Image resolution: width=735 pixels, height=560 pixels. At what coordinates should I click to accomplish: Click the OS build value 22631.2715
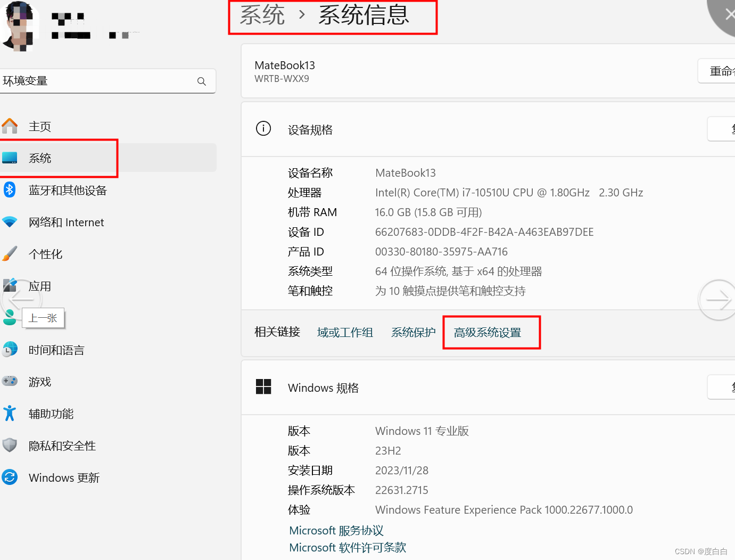401,490
